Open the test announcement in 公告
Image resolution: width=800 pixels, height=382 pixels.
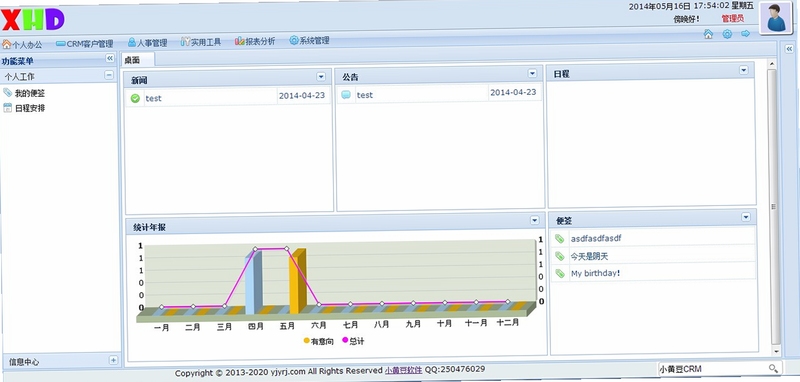pyautogui.click(x=365, y=95)
